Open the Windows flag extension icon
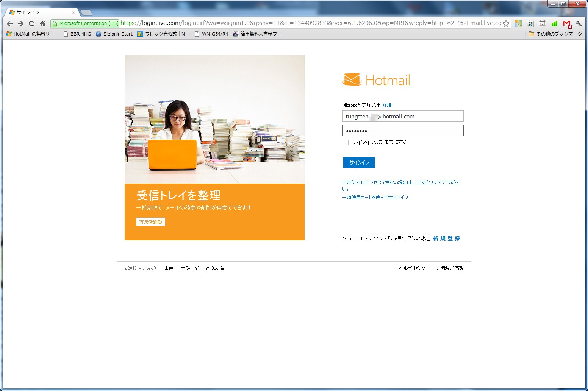Viewport: 588px width, 391px height. point(518,23)
